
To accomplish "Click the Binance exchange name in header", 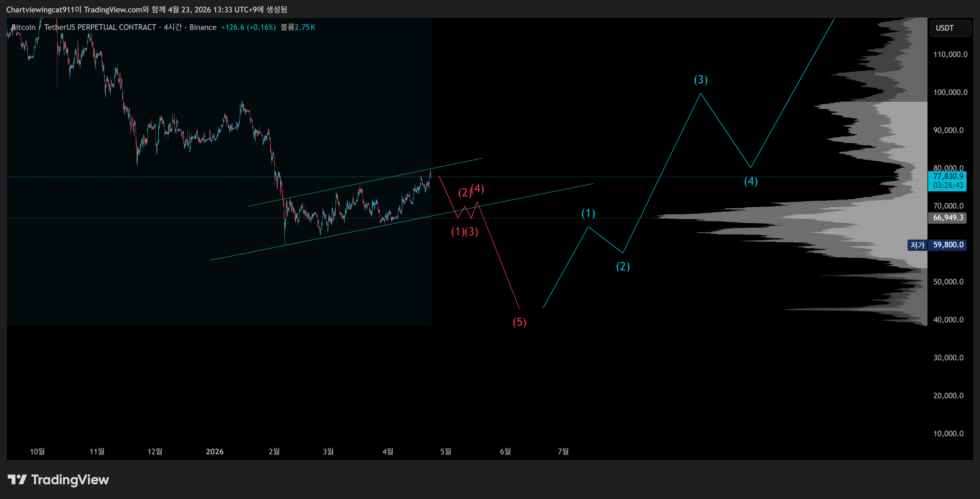I will tap(203, 27).
